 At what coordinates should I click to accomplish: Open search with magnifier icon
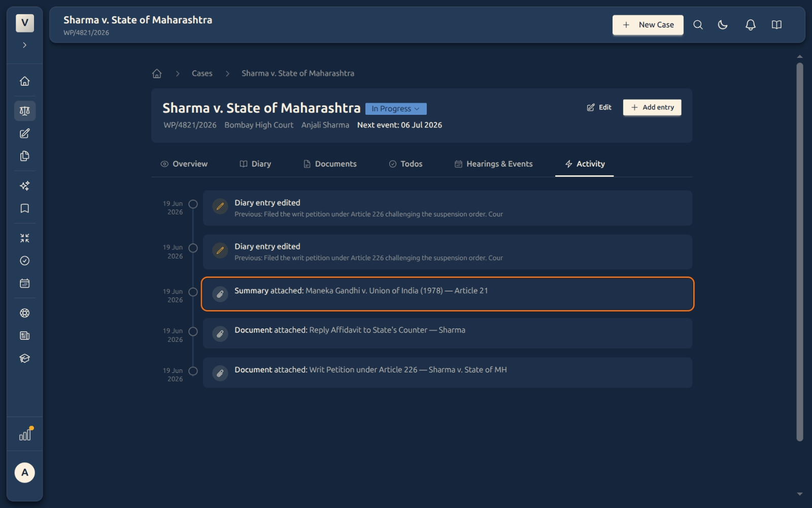[698, 25]
